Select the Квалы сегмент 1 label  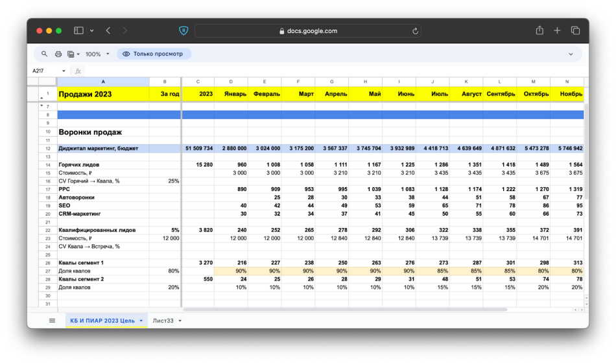click(x=103, y=263)
